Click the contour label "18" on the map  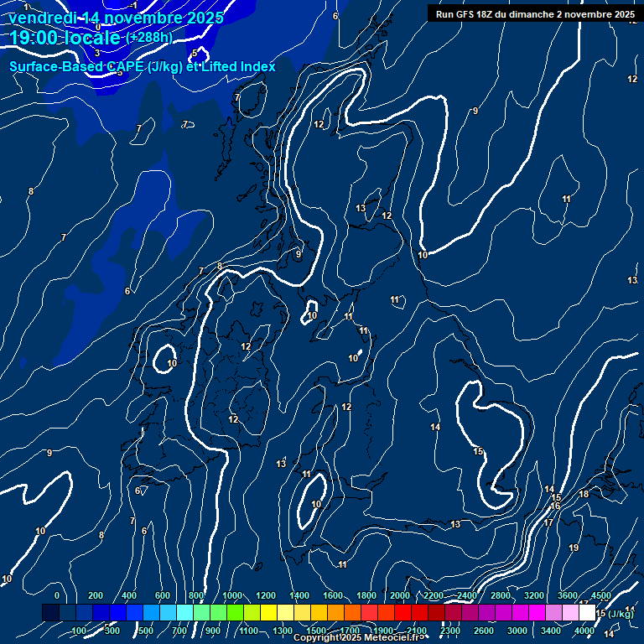[584, 494]
